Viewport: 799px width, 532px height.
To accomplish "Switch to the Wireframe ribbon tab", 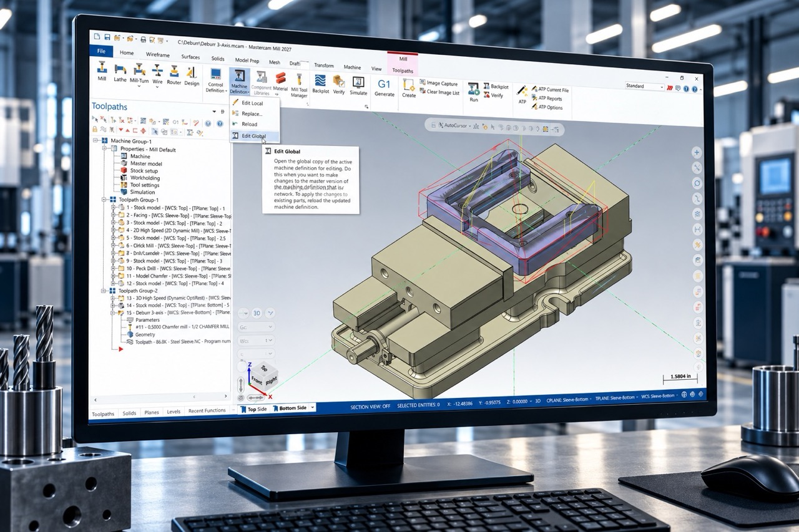I will [157, 55].
